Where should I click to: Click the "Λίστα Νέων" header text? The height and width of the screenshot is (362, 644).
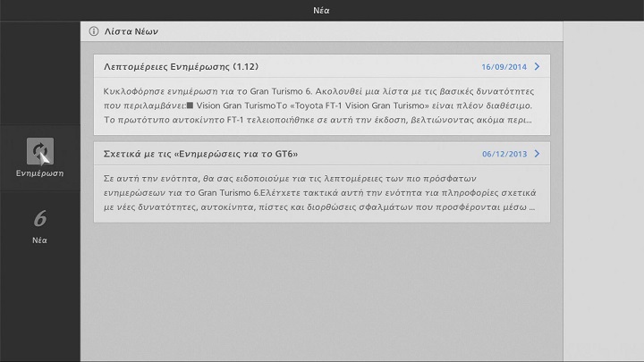click(133, 31)
